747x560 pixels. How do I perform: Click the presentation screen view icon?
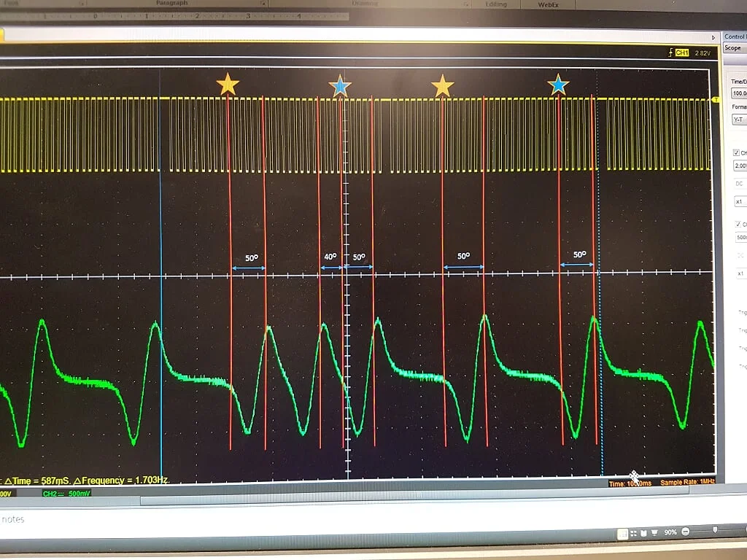(654, 532)
